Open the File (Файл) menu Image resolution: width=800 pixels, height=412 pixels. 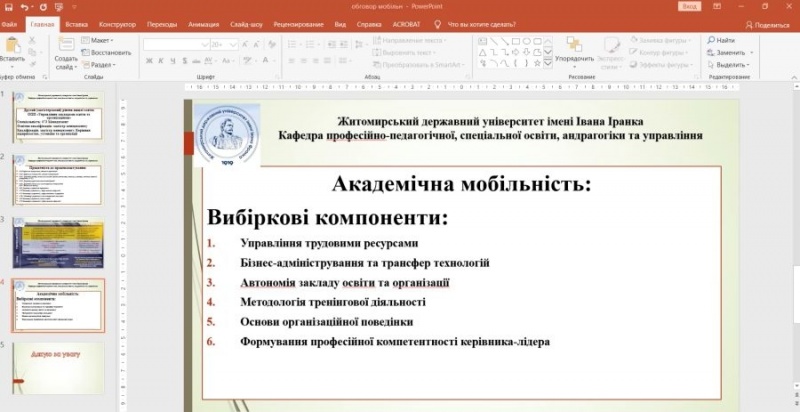point(10,23)
